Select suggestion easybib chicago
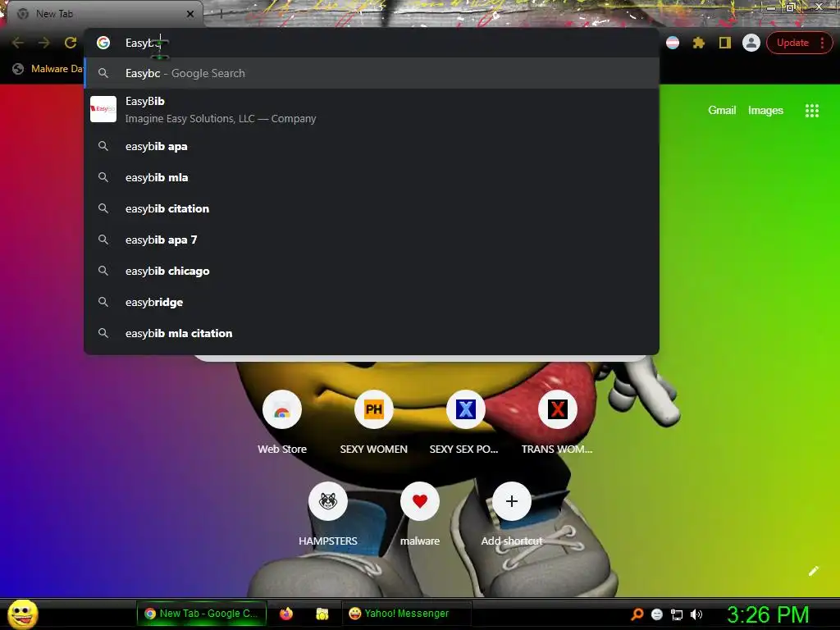Screen dimensions: 840x630 [x=372, y=271]
